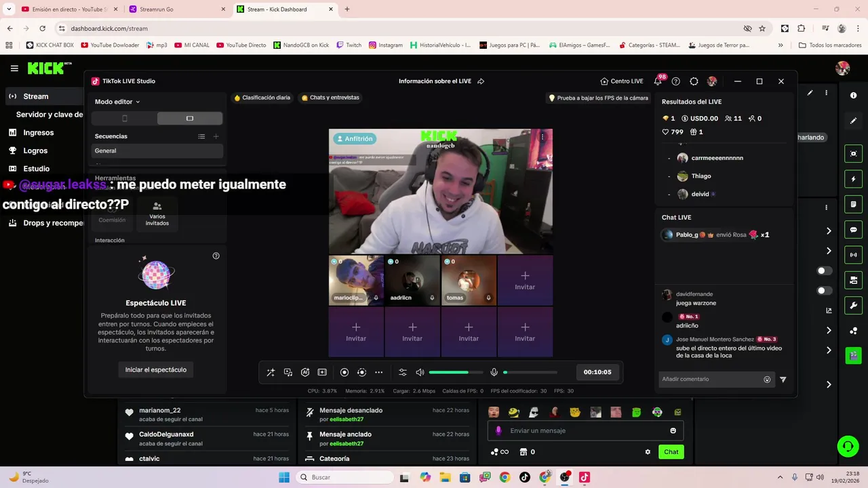This screenshot has height=488, width=868.
Task: Click the dashed-circle replay record icon
Action: pos(361,372)
